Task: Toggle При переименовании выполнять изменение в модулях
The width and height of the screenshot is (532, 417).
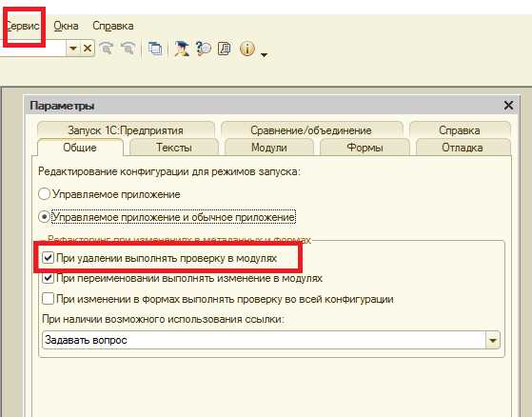Action: (48, 278)
